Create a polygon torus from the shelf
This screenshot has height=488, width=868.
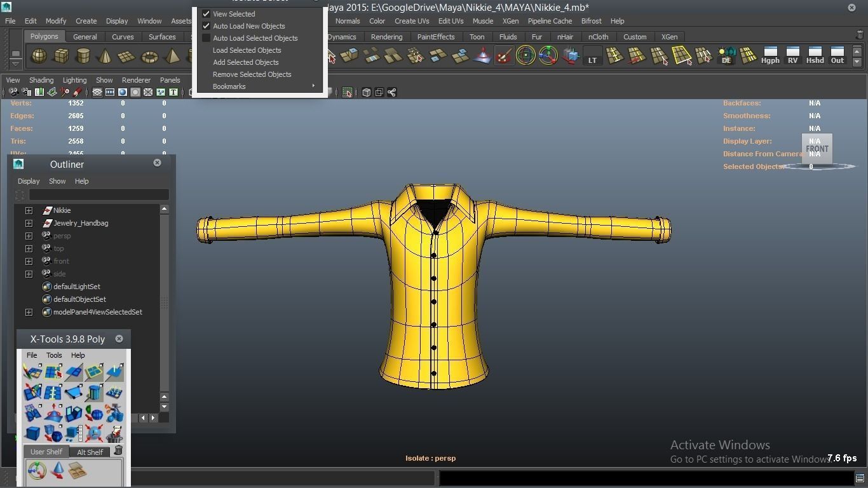coord(149,57)
